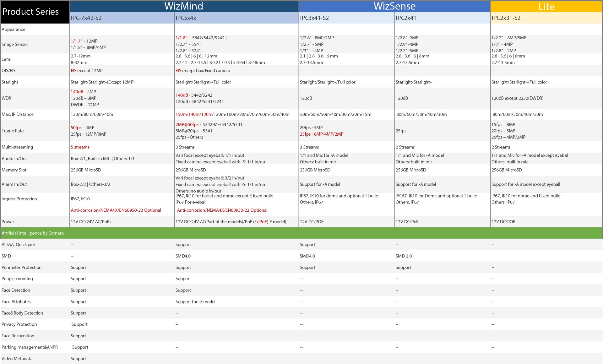
Task: Select the Image Sensor row label
Action: [x=15, y=44]
